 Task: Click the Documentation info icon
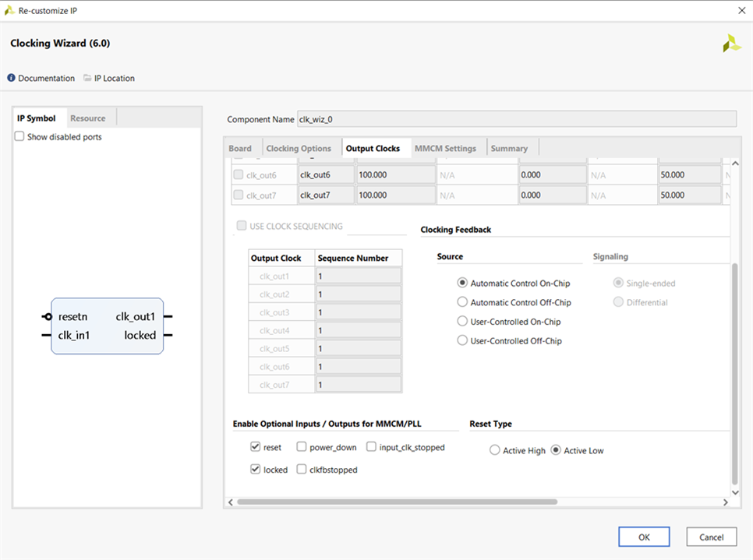[x=12, y=78]
